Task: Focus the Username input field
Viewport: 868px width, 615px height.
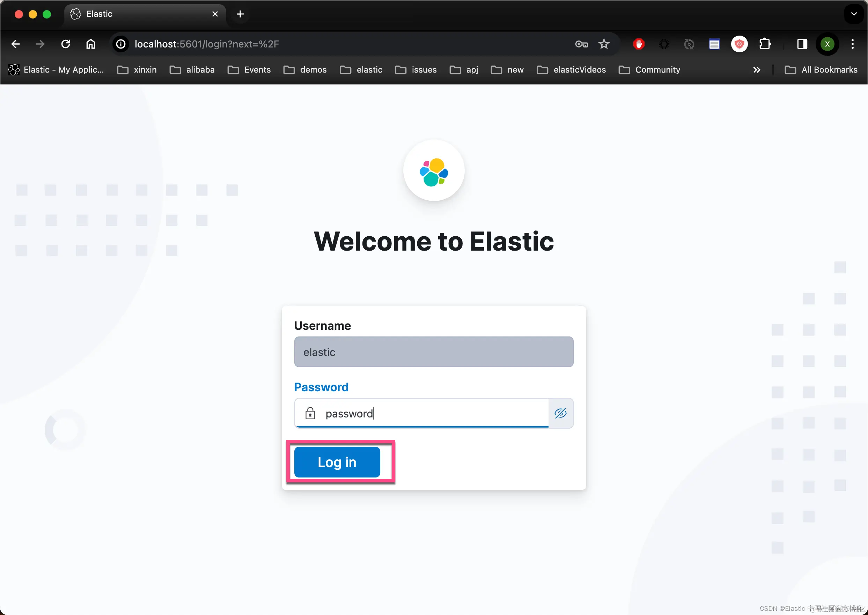Action: [x=433, y=352]
